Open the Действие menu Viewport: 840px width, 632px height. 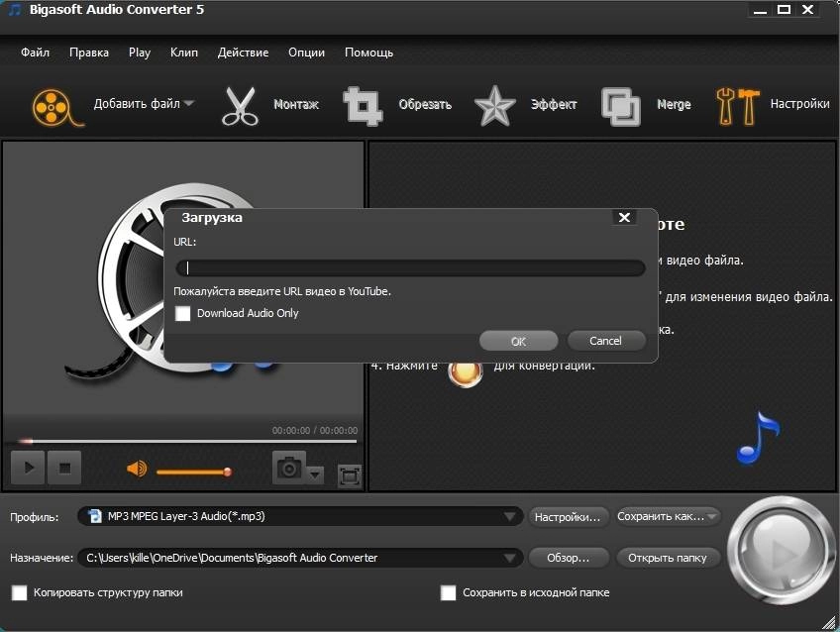coord(243,53)
